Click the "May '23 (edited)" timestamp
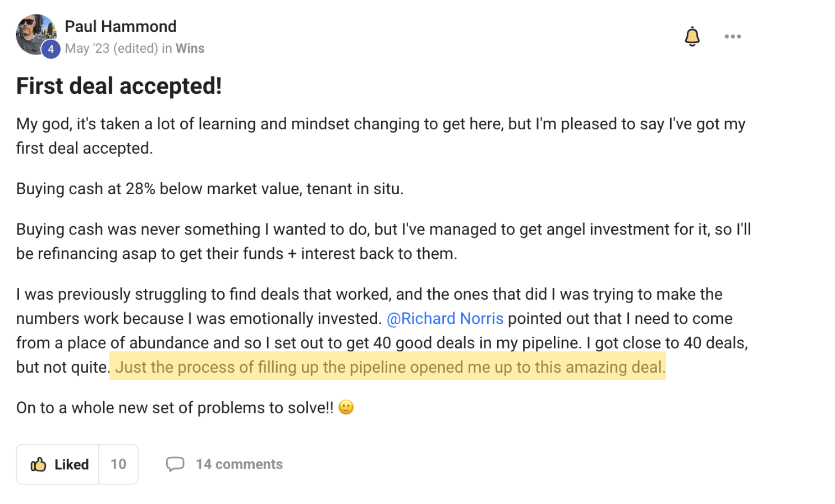 click(x=112, y=48)
